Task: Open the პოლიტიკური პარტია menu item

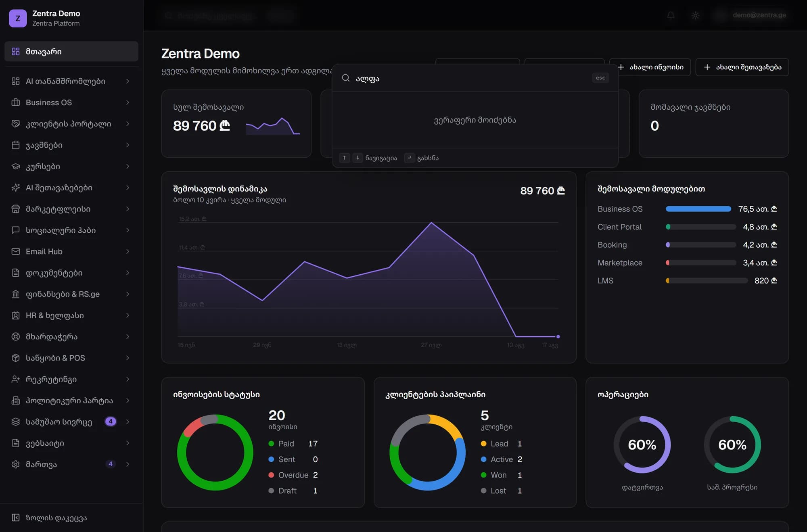Action: (71, 401)
